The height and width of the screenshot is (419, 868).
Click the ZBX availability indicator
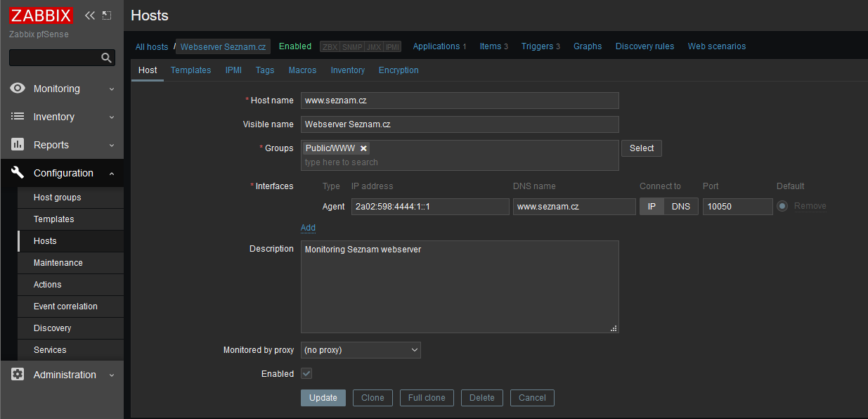tap(330, 46)
